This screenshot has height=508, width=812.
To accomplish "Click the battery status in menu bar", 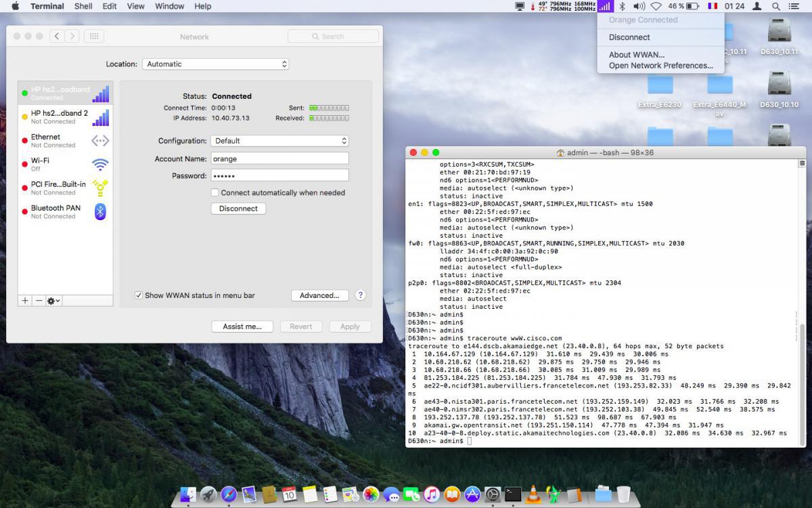I will (683, 6).
